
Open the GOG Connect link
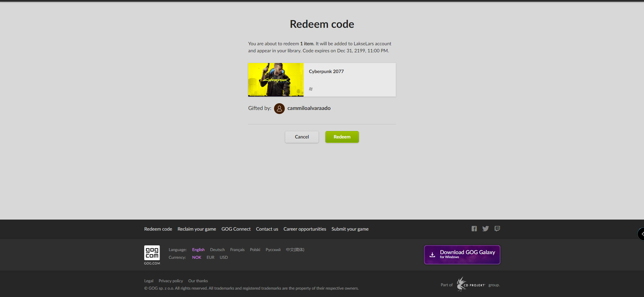pos(236,229)
